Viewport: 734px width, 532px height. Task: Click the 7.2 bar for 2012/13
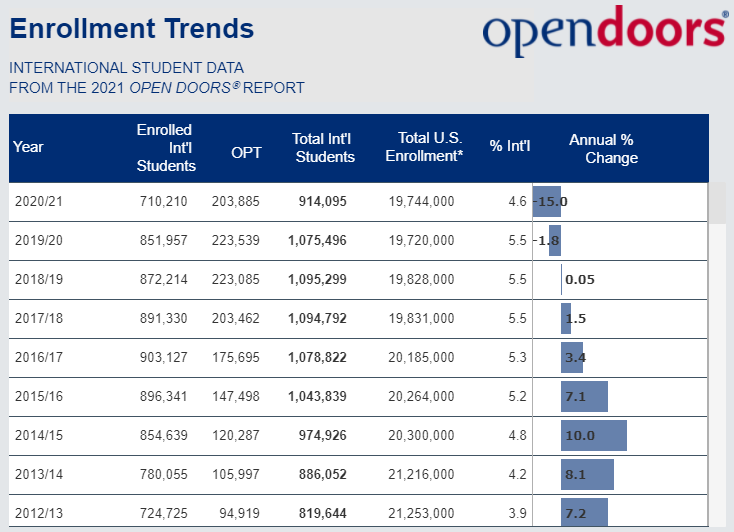click(x=585, y=513)
